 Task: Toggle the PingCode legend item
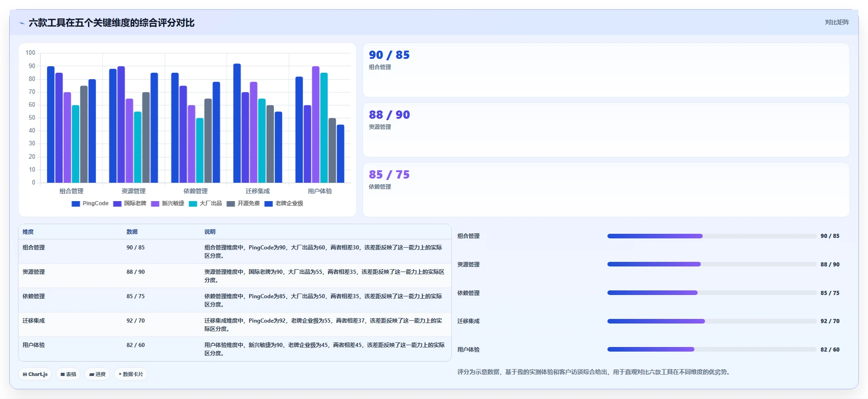point(90,203)
